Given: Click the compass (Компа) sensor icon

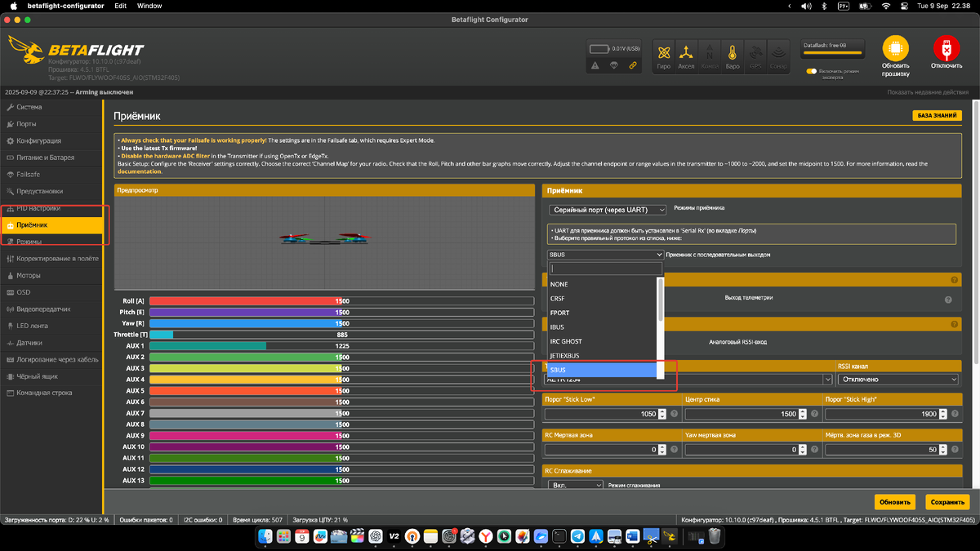Looking at the screenshot, I should pyautogui.click(x=710, y=55).
